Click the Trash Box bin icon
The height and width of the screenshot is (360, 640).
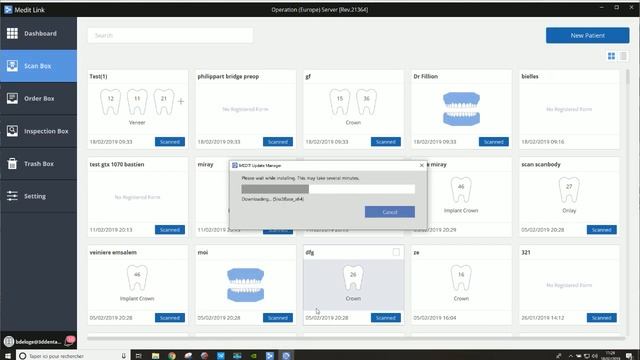pos(12,164)
